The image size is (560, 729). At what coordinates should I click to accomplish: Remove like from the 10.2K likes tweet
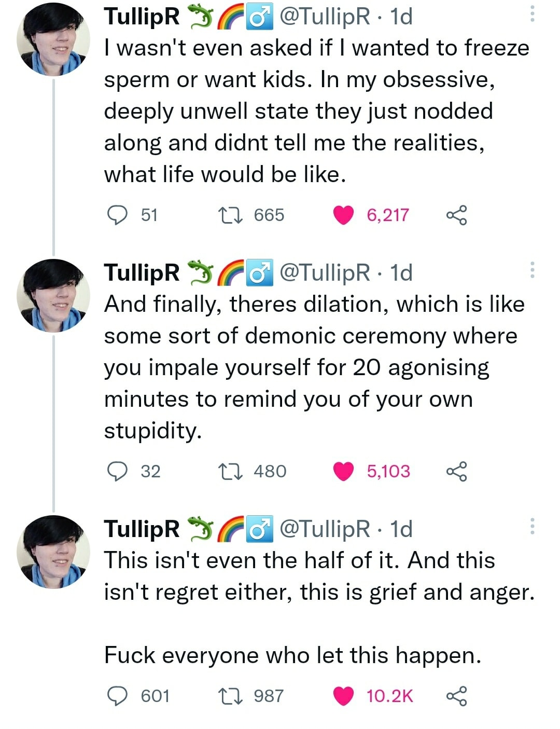click(x=343, y=696)
